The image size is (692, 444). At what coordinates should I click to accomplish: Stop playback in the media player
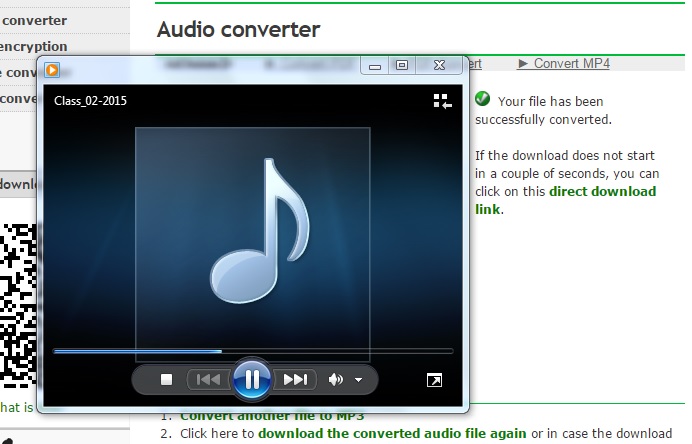[166, 380]
